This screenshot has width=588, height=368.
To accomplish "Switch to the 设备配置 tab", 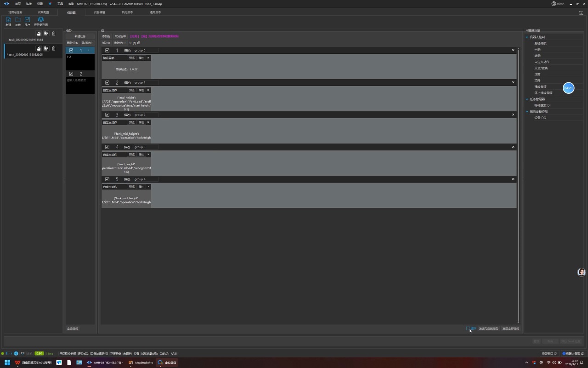I will (x=43, y=12).
